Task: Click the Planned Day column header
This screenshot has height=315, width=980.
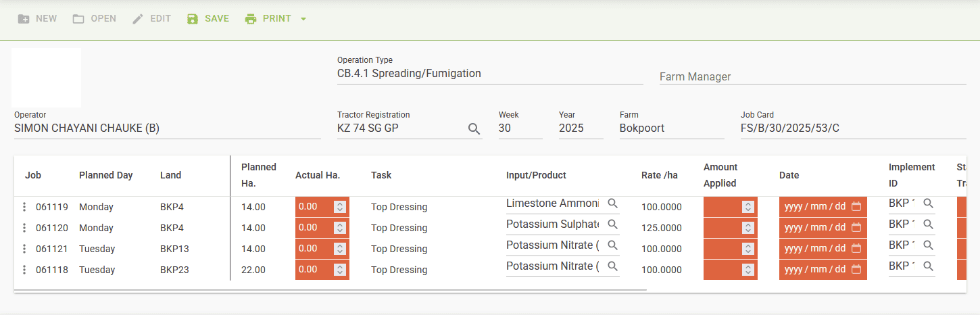Action: [x=105, y=175]
